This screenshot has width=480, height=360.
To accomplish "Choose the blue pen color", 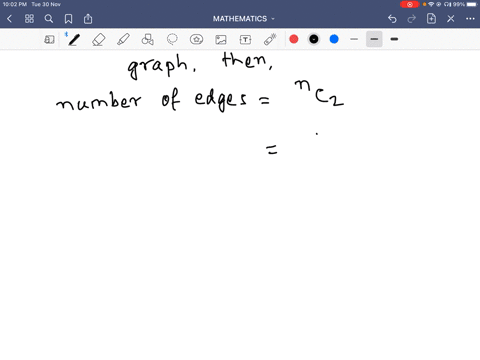I will point(334,39).
